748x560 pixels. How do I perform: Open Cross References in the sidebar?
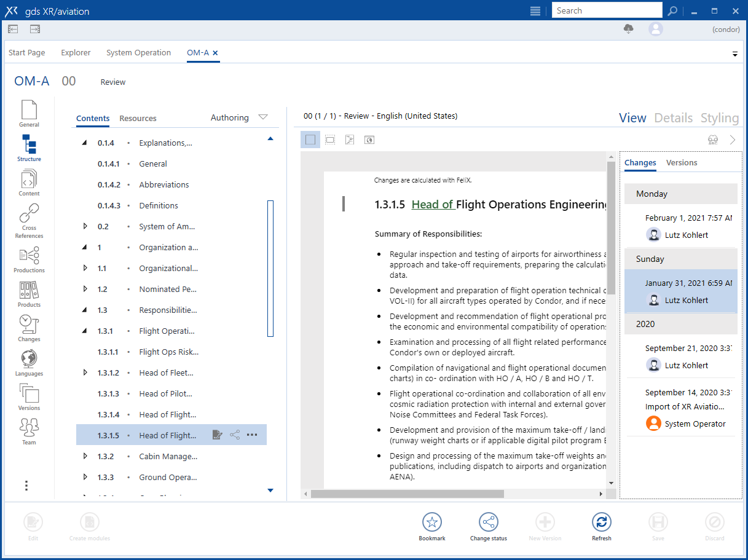point(29,214)
